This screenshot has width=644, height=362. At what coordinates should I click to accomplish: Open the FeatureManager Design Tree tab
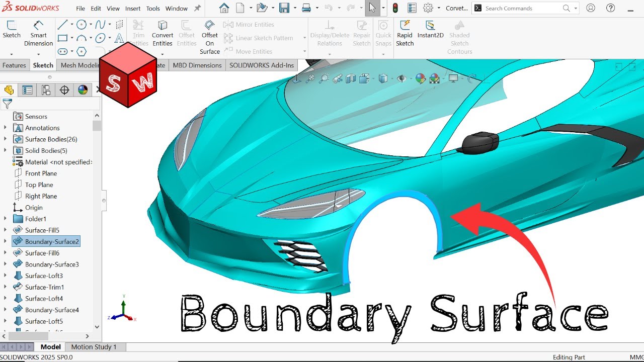pos(9,90)
